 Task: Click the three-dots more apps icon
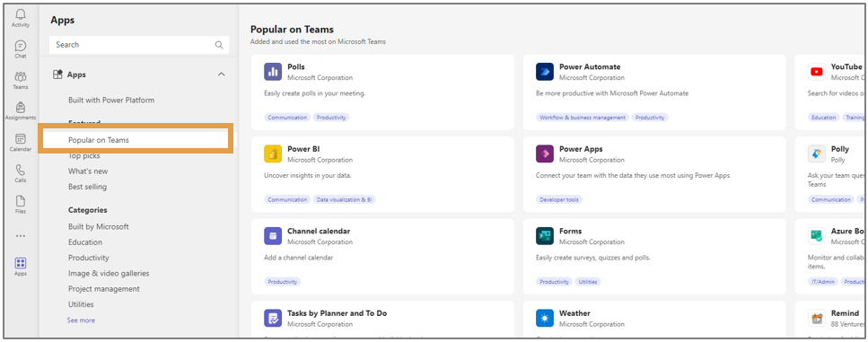tap(21, 236)
